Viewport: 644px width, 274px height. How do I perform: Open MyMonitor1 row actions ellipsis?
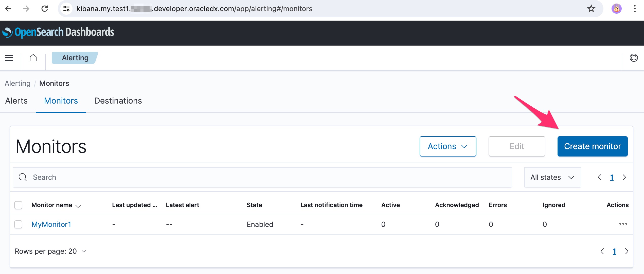[622, 224]
